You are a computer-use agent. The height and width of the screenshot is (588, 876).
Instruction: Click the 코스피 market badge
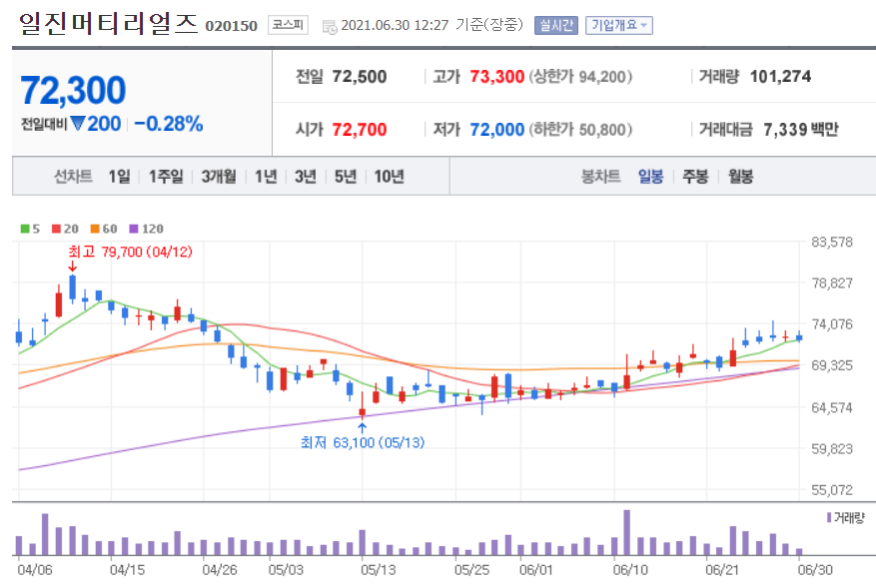click(288, 25)
